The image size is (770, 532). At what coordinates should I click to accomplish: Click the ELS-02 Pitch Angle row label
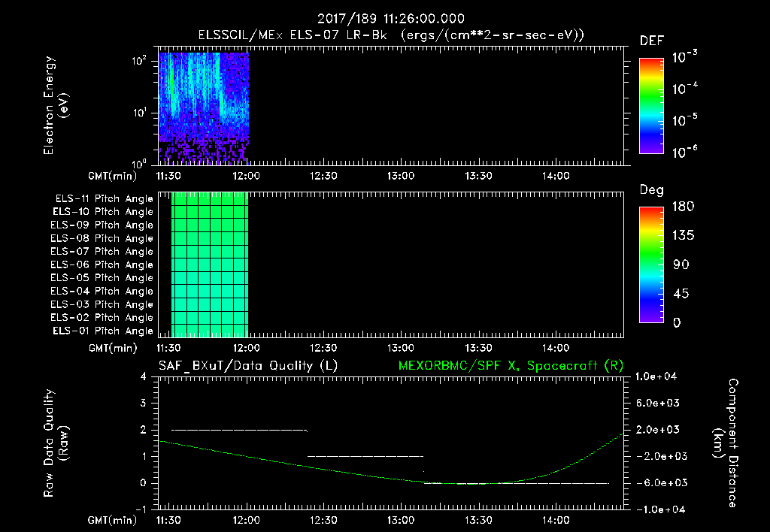click(102, 318)
